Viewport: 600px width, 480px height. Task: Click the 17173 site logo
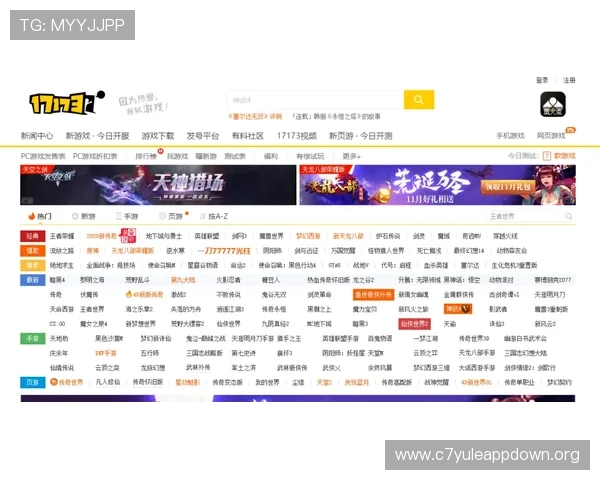tap(67, 102)
